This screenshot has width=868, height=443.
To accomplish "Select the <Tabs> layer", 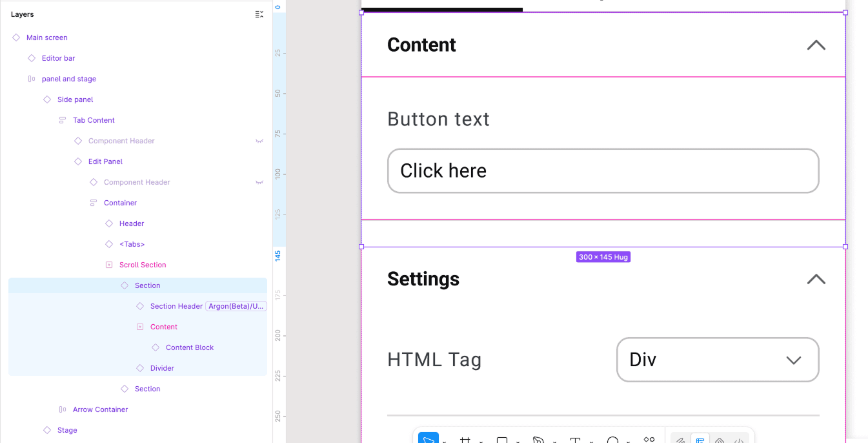I will 132,244.
